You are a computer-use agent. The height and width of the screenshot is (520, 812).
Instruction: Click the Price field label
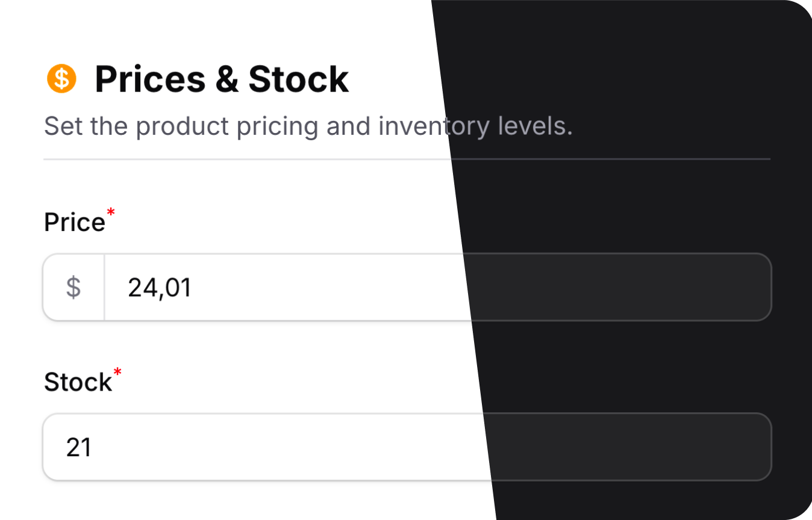click(x=74, y=223)
